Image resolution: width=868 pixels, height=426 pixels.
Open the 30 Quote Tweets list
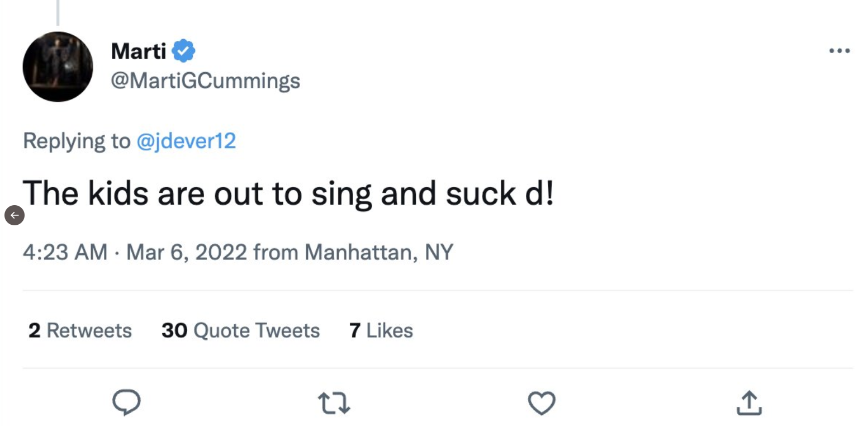point(240,330)
